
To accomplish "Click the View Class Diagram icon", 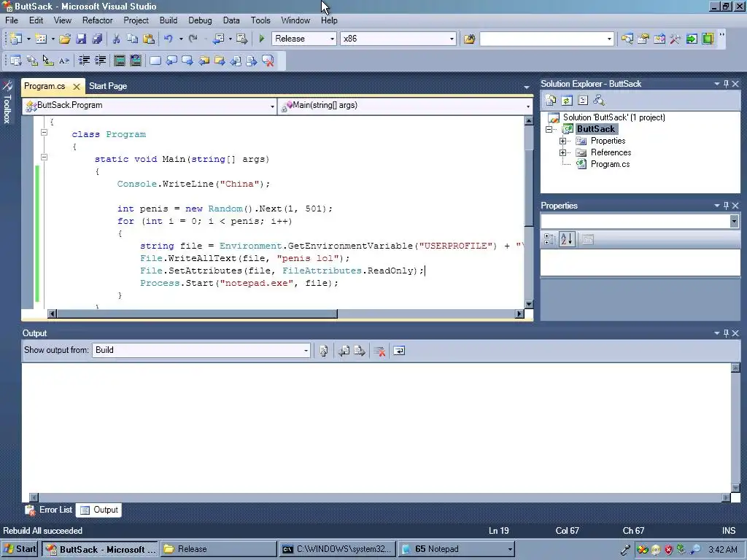I will click(599, 101).
